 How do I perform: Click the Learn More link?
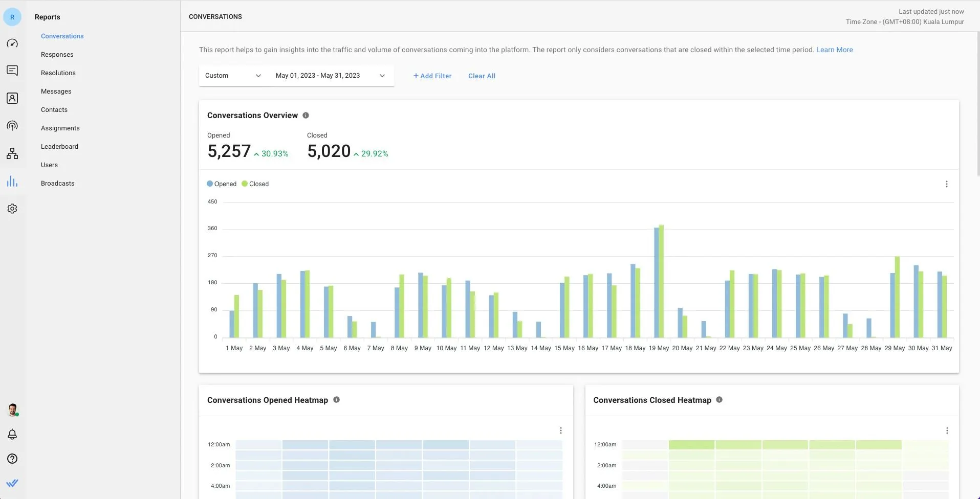(834, 50)
